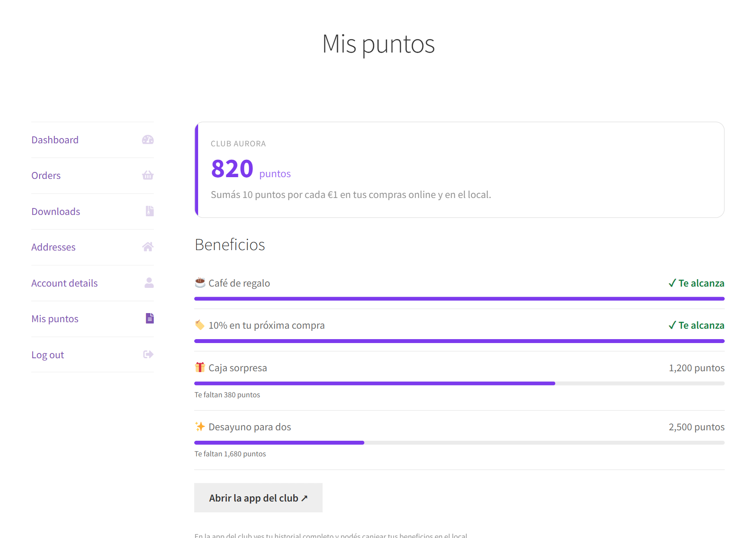This screenshot has height=538, width=756.
Task: Click Te faltan 380 puntos text
Action: pos(227,395)
